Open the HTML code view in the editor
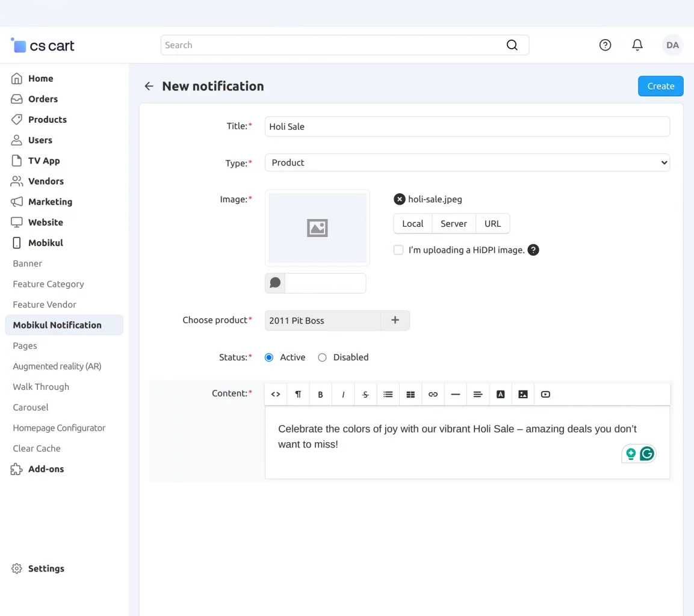The width and height of the screenshot is (694, 616). click(x=275, y=394)
